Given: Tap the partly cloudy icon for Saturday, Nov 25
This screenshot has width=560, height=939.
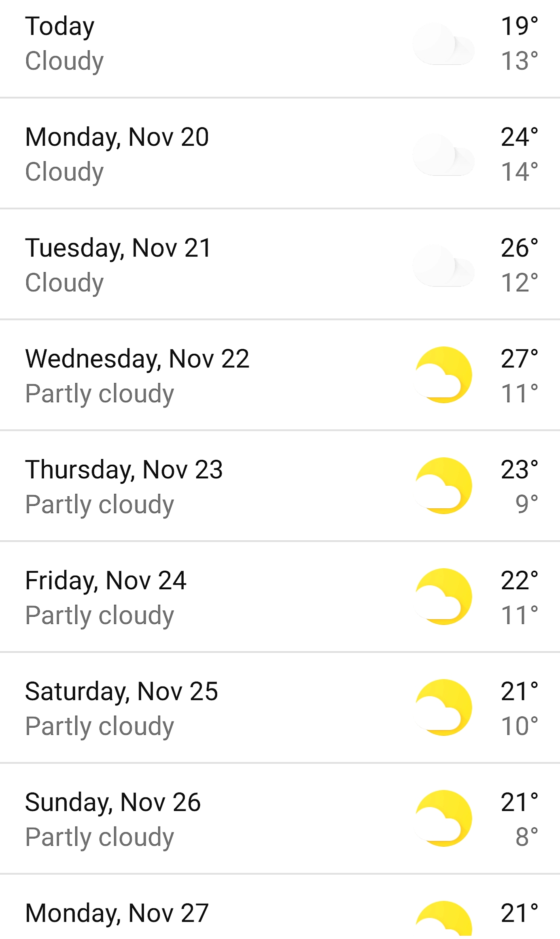Looking at the screenshot, I should point(444,707).
